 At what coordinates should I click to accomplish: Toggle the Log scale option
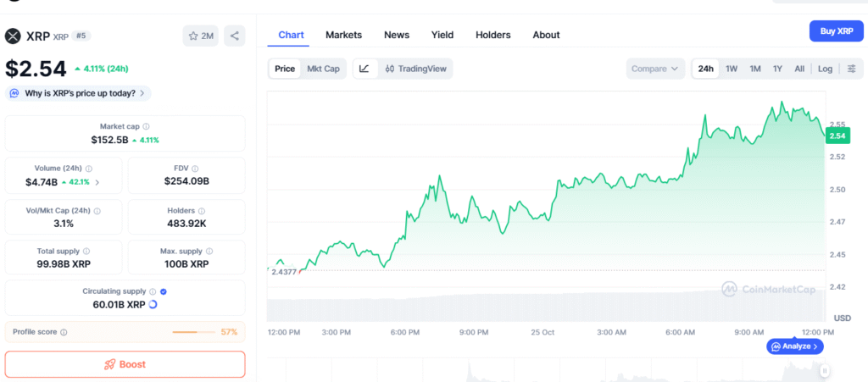pos(825,69)
